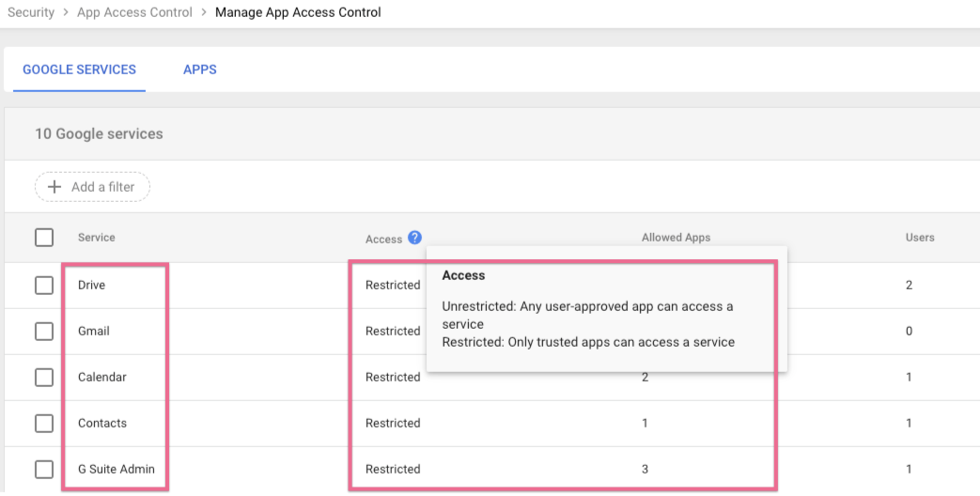Click the Contacts service name
The image size is (980, 496).
pyautogui.click(x=101, y=423)
